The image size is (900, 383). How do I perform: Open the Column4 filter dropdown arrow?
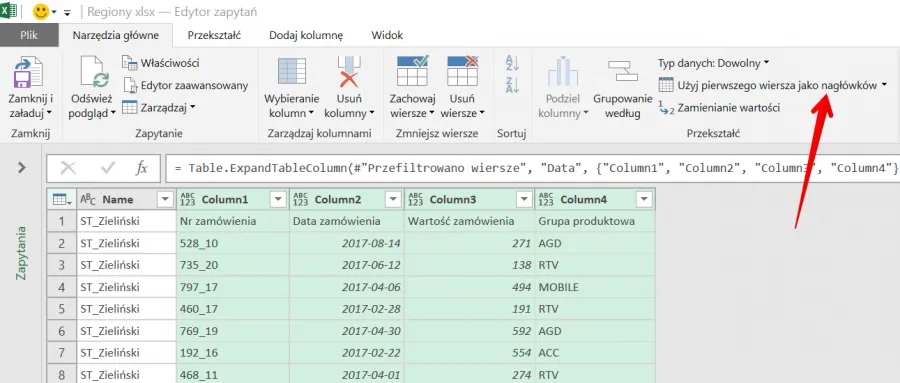click(644, 199)
